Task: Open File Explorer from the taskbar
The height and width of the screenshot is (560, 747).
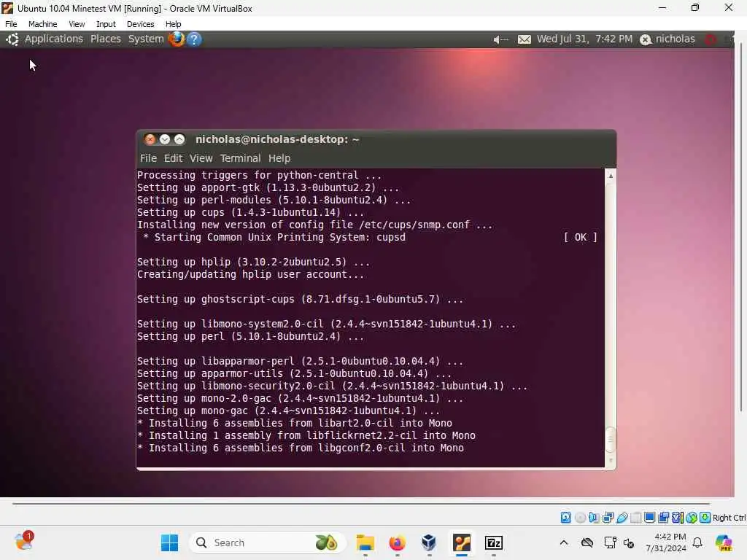Action: [x=365, y=542]
